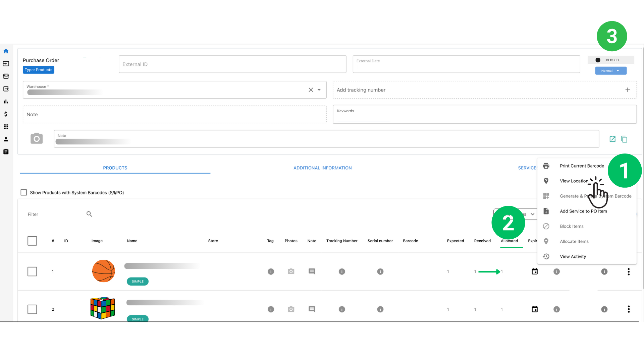644x362 pixels.
Task: Open the Normal priority dropdown
Action: pyautogui.click(x=610, y=71)
